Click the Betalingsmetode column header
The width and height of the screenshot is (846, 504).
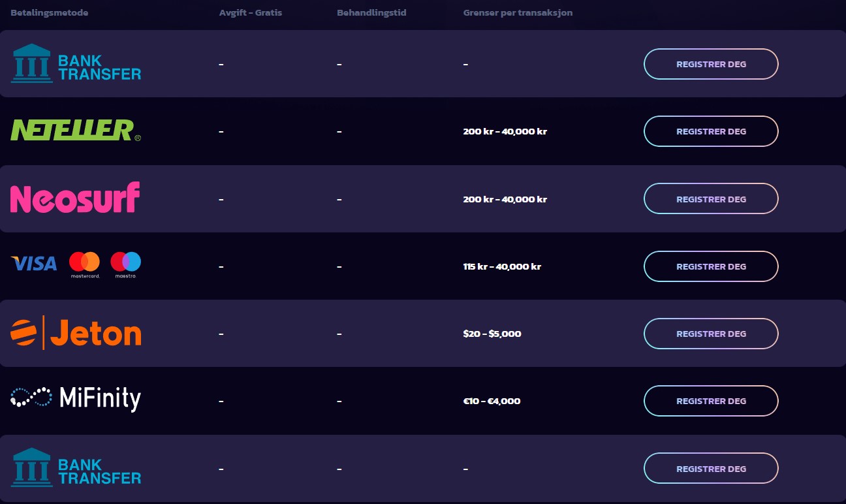coord(50,12)
